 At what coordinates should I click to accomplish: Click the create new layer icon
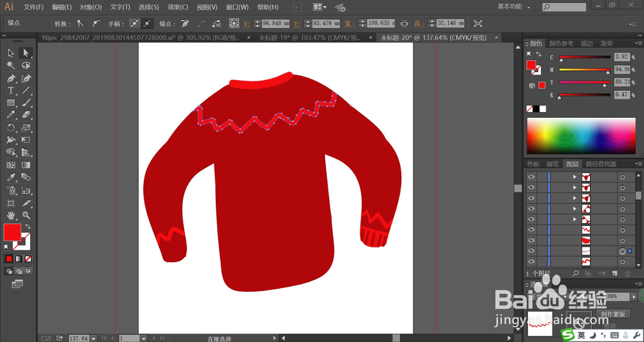pos(615,273)
